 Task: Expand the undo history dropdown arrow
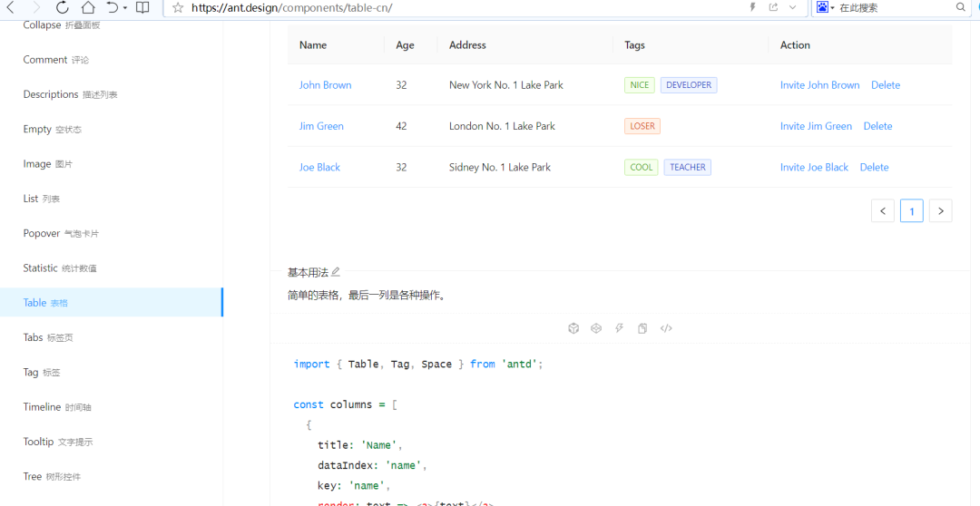(x=125, y=8)
